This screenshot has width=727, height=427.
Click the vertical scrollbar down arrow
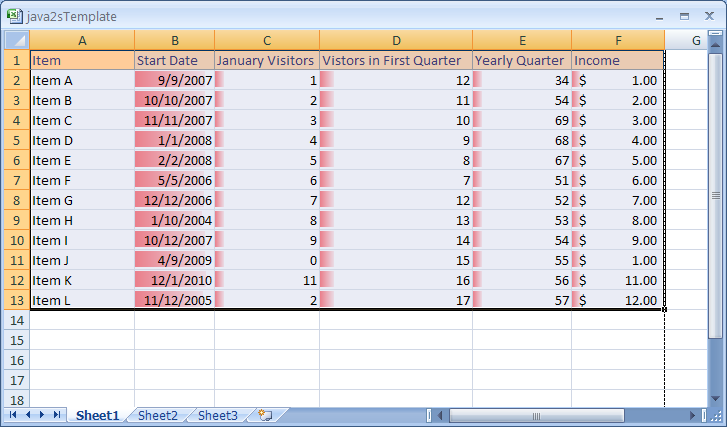(x=715, y=399)
